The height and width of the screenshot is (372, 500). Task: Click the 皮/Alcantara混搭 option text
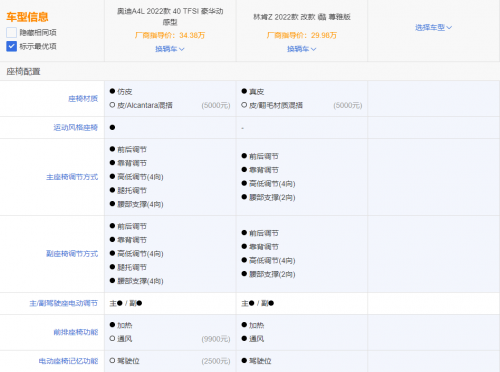point(145,105)
